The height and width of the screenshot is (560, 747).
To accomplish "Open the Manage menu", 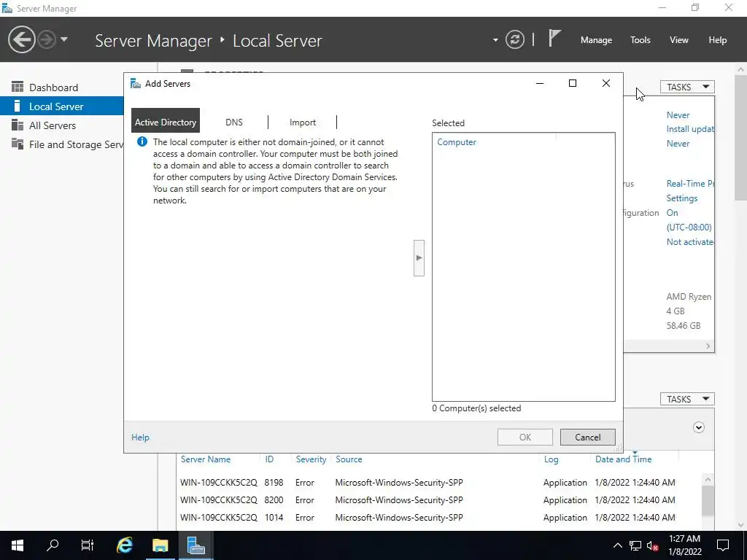I will click(x=596, y=40).
